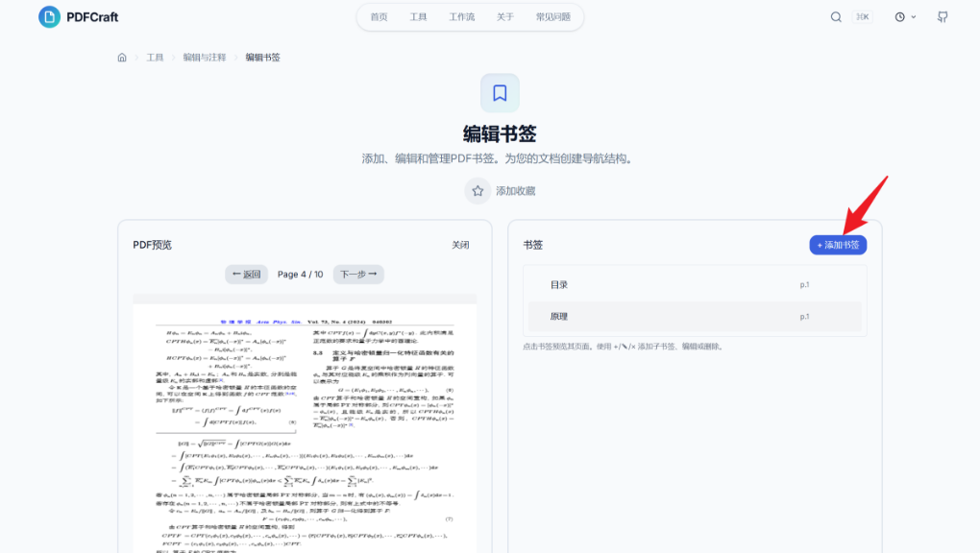Click the bookmark icon above the title
This screenshot has height=553, width=980.
coord(500,93)
